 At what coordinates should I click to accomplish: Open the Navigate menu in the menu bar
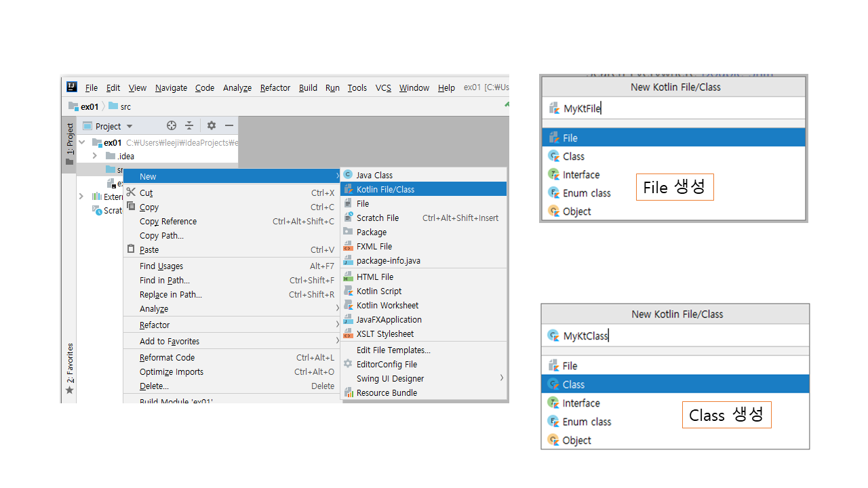click(x=171, y=87)
